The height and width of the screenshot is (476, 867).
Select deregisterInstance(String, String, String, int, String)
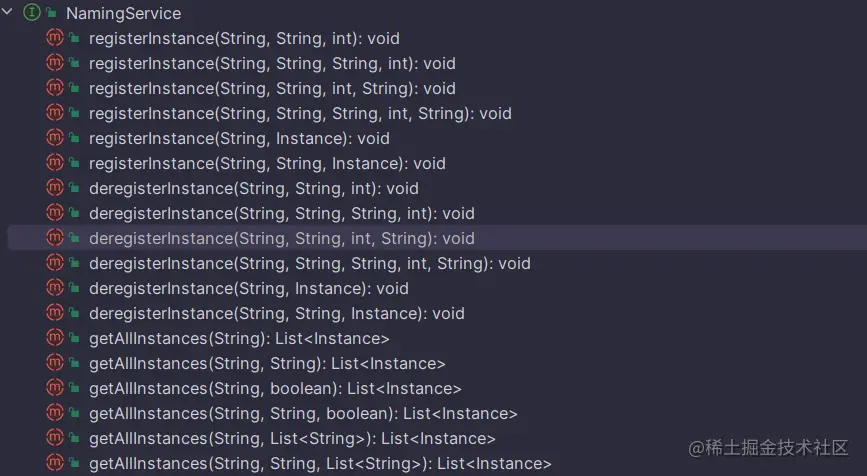click(309, 264)
